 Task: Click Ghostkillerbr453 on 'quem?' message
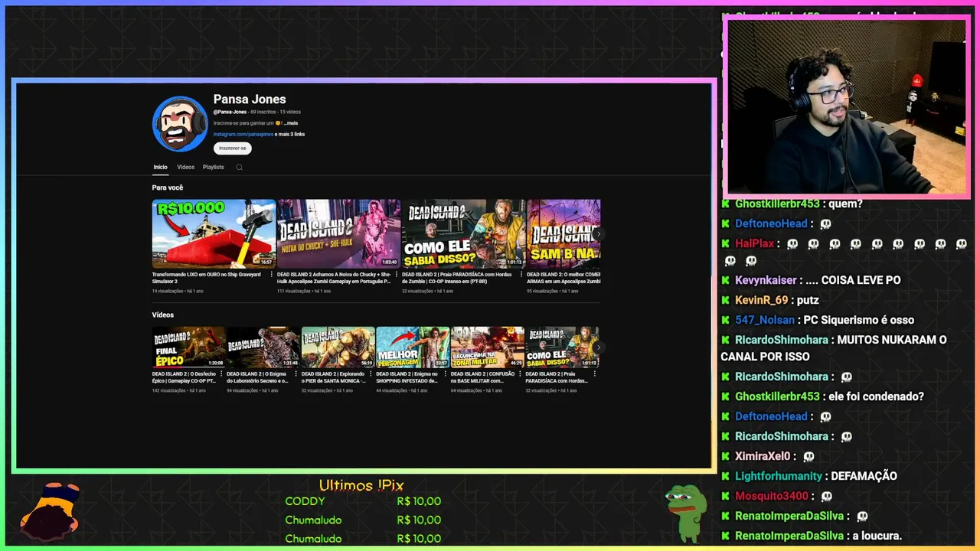[x=777, y=204]
